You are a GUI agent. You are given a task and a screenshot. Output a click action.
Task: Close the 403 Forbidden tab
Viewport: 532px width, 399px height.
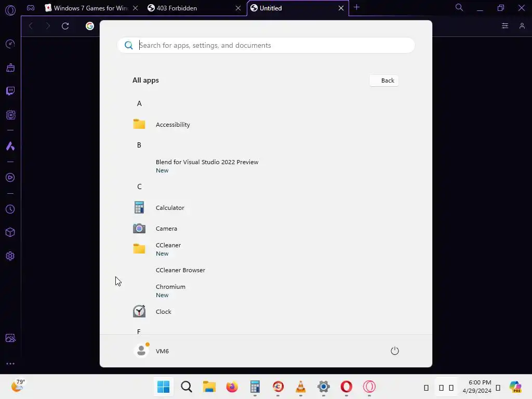click(x=238, y=8)
